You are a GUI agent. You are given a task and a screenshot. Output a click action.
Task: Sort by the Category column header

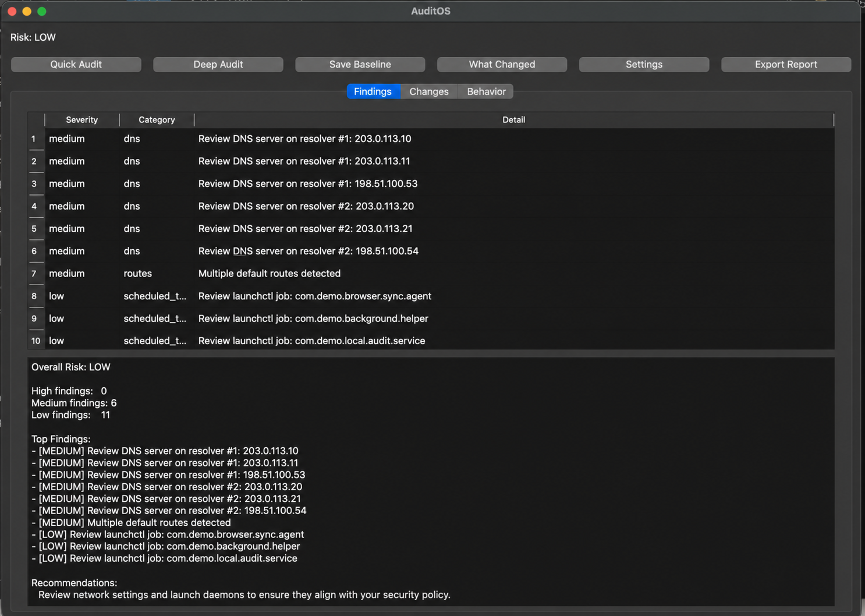pyautogui.click(x=157, y=120)
